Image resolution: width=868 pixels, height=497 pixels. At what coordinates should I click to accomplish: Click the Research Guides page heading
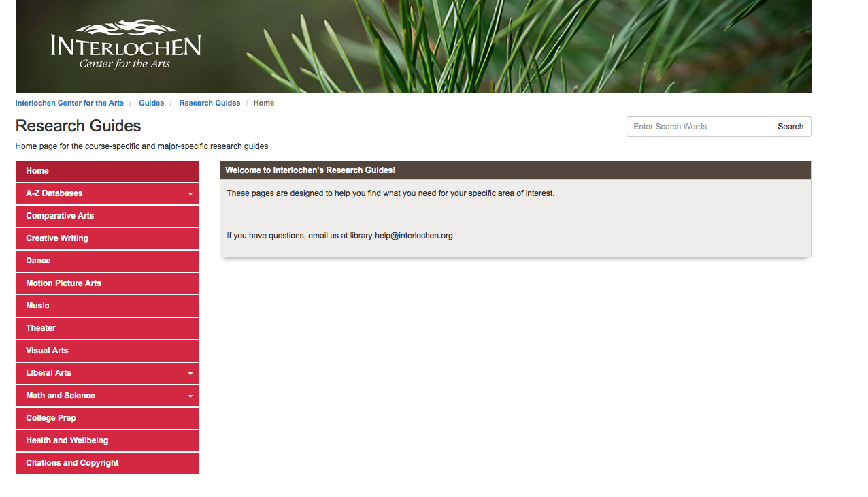coord(78,126)
